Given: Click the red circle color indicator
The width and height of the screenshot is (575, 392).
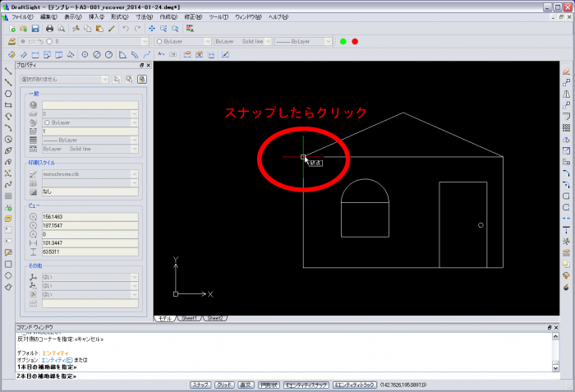Looking at the screenshot, I should 355,41.
